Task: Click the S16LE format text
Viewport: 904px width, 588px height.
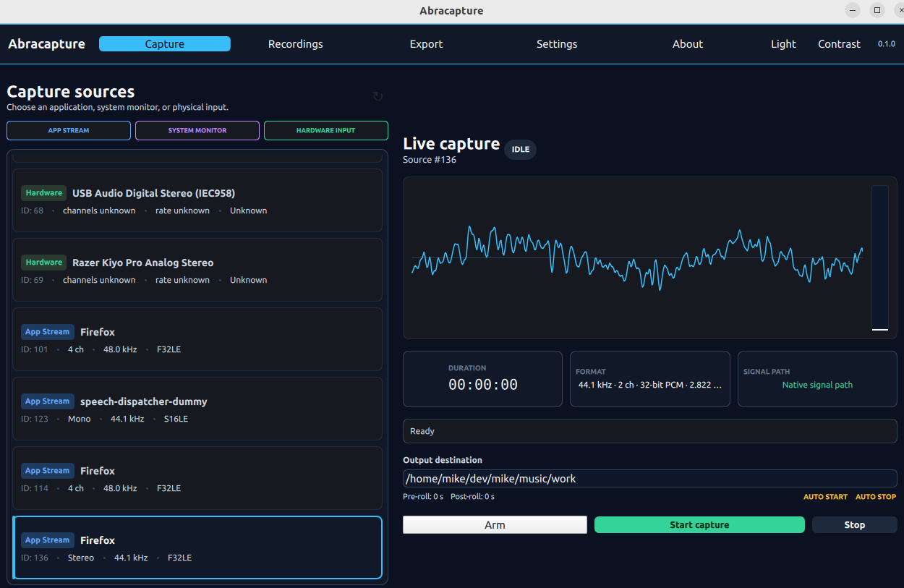Action: tap(176, 419)
